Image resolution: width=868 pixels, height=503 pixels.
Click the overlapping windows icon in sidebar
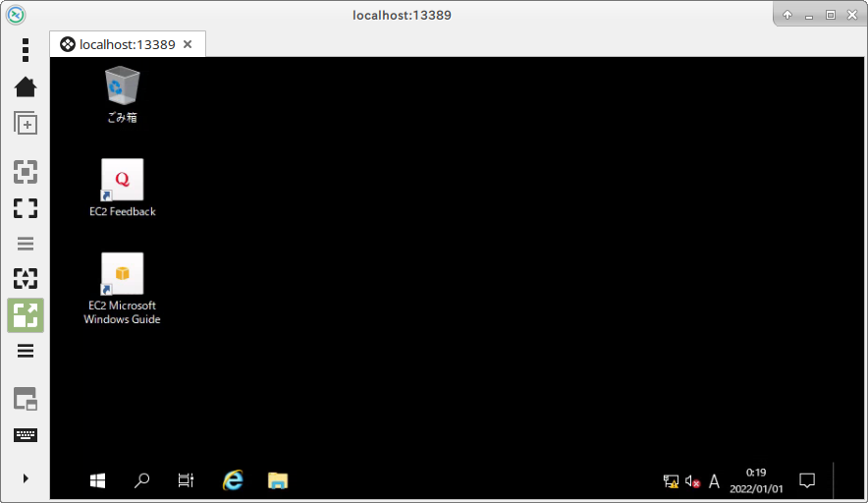[26, 398]
